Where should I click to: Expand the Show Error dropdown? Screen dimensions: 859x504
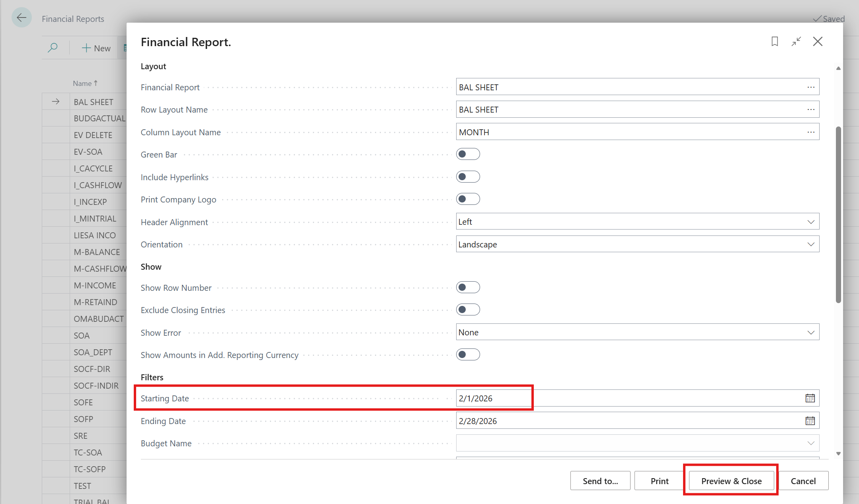[x=811, y=333]
